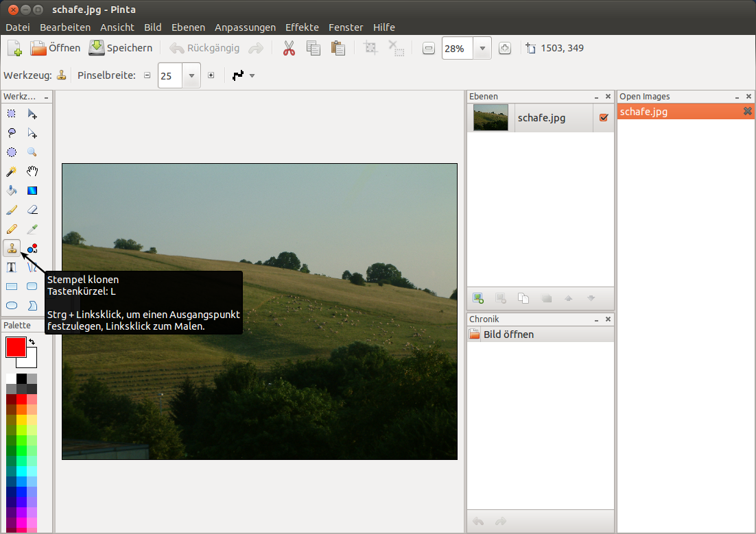Pick the Eraser tool

32,210
